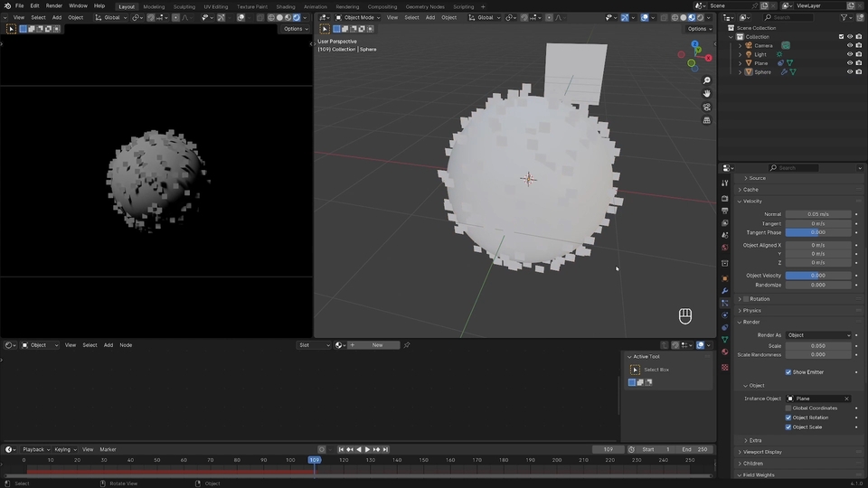
Task: Enable the Rotation panel checkbox
Action: tap(746, 299)
